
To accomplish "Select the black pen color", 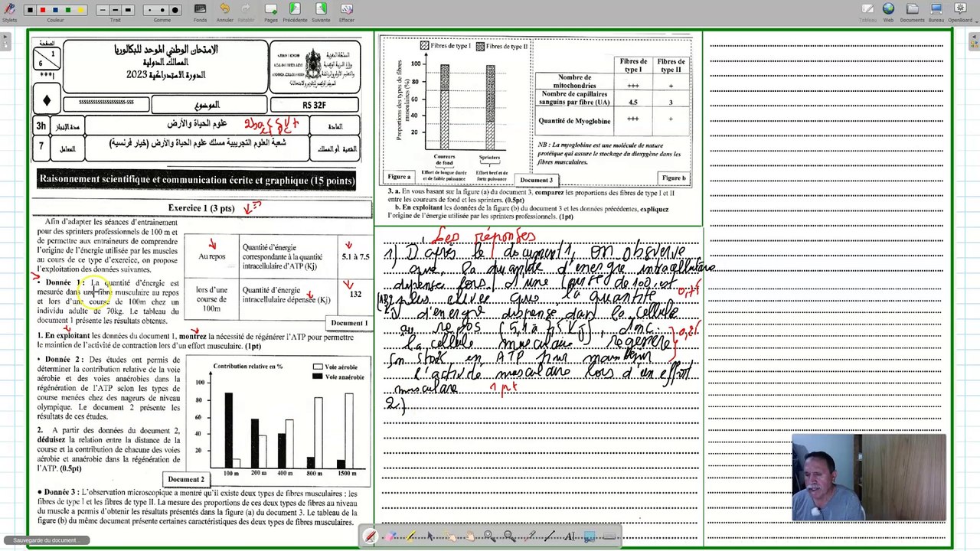I will pyautogui.click(x=31, y=10).
